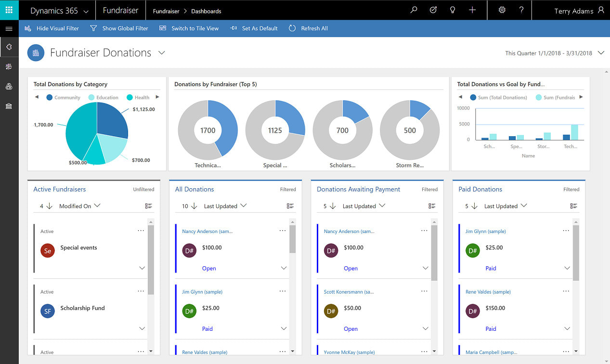Viewport: 610px width, 364px height.
Task: Click the lightbulb assistant icon
Action: 452,10
